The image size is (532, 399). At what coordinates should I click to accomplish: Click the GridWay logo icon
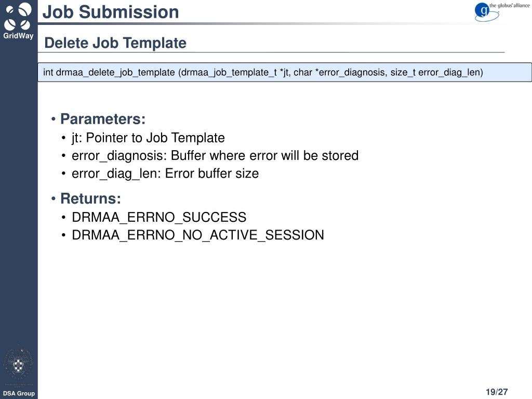point(18,16)
